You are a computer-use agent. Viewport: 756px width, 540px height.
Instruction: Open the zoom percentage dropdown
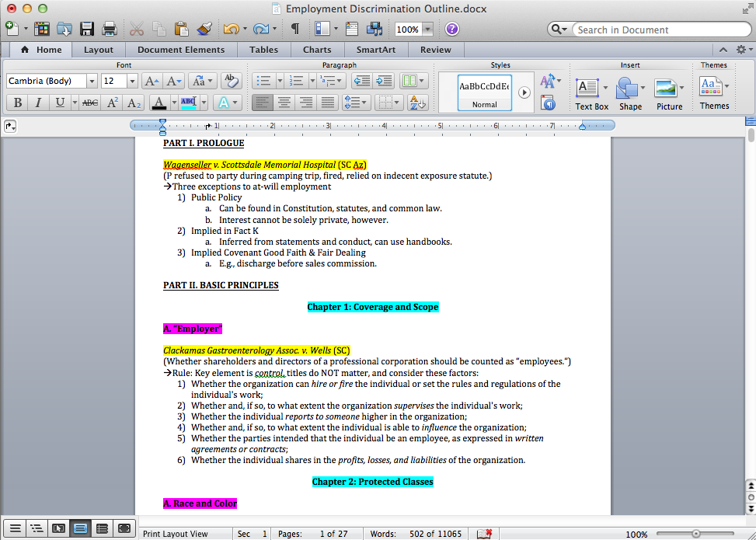[x=427, y=30]
